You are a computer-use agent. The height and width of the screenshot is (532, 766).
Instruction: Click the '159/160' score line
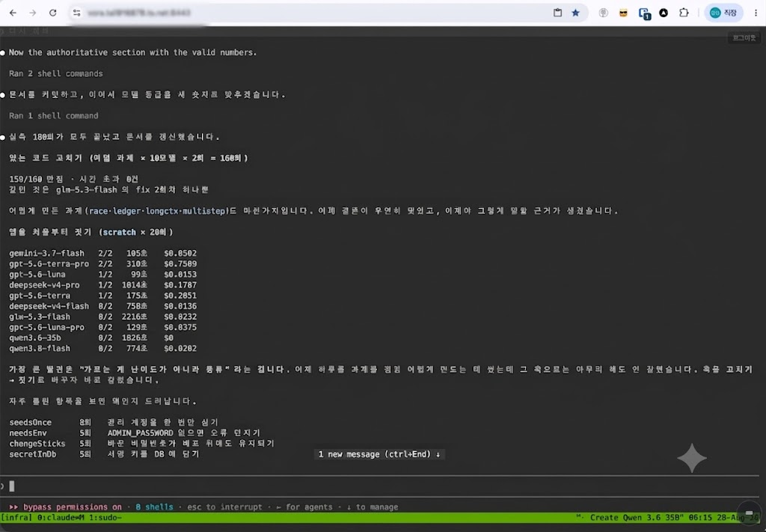point(74,180)
